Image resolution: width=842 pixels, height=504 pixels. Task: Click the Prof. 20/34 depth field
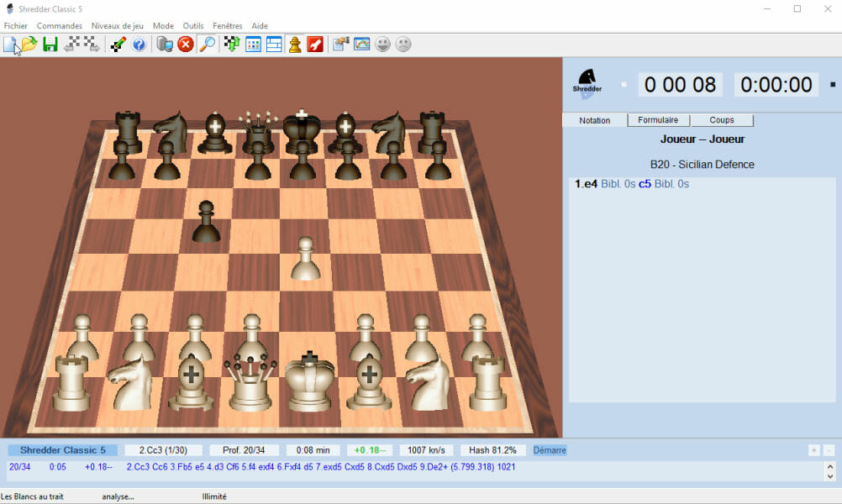[244, 450]
